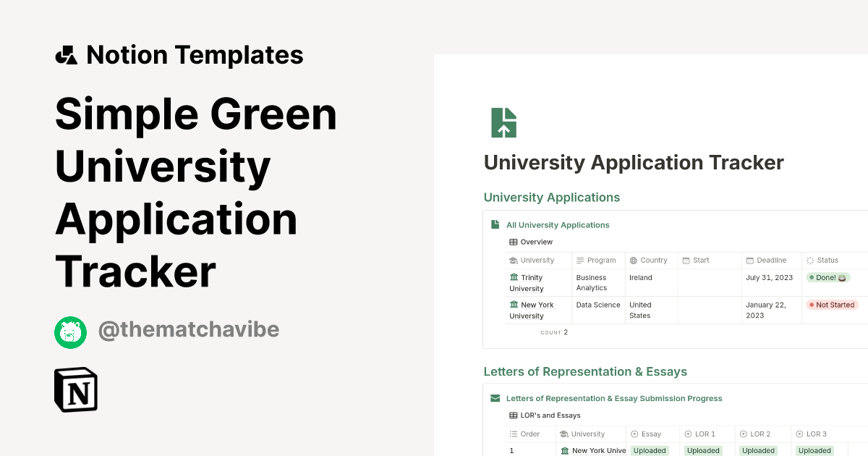The image size is (868, 456).
Task: Click the bank icon next to Trinity University
Action: (x=514, y=278)
